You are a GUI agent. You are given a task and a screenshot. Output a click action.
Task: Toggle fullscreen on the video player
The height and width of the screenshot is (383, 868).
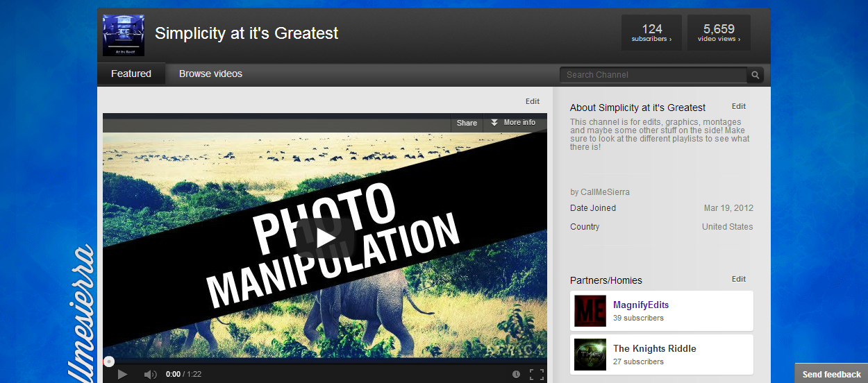536,374
